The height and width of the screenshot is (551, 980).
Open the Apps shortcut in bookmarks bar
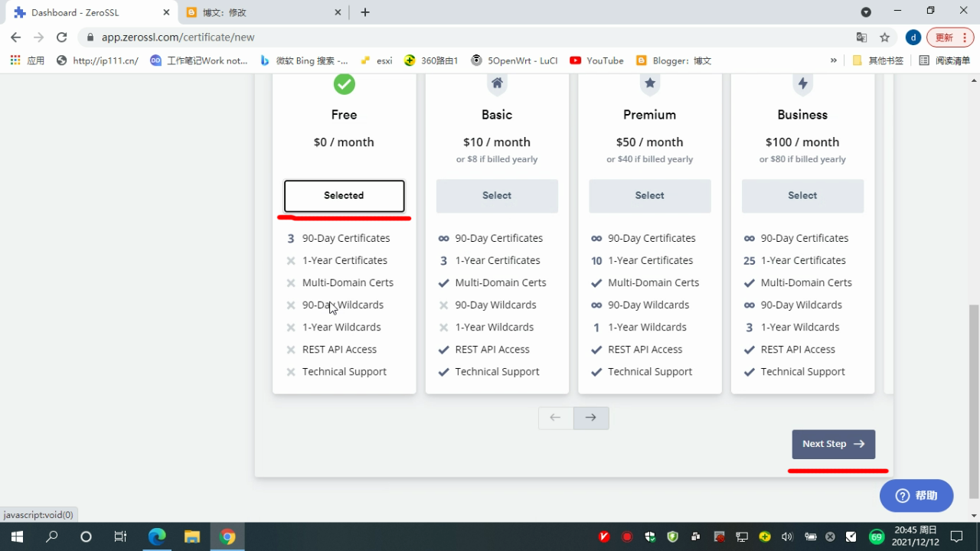(x=28, y=60)
